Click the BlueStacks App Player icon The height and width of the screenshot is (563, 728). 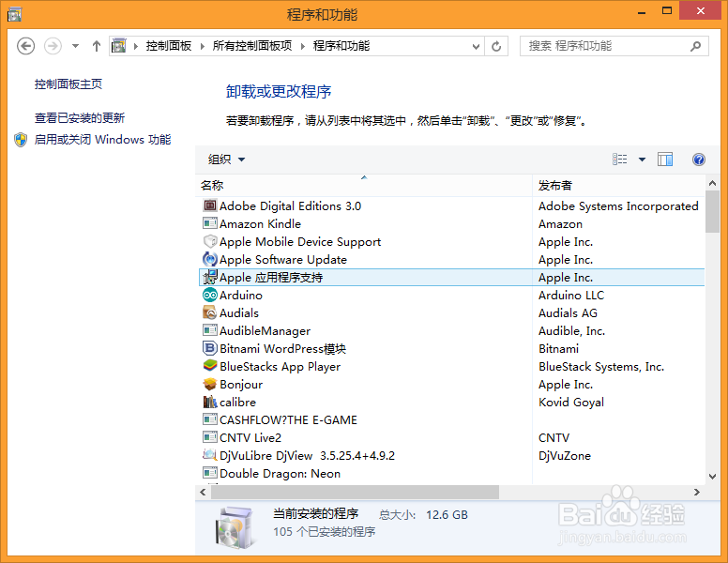point(210,366)
